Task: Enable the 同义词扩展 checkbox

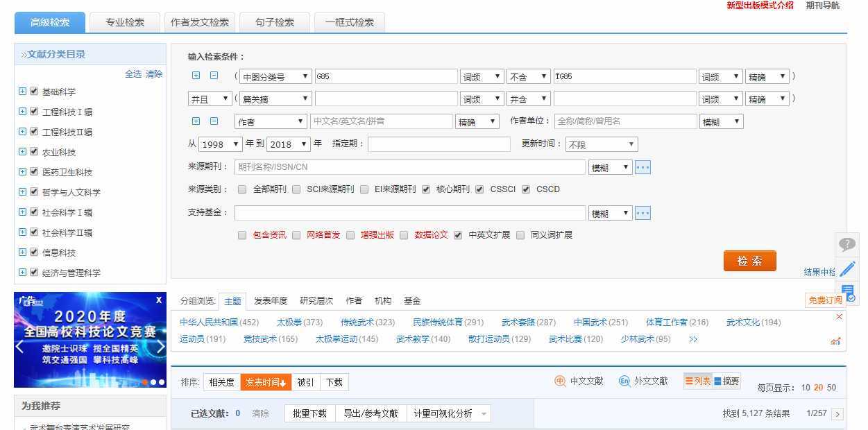Action: 520,235
